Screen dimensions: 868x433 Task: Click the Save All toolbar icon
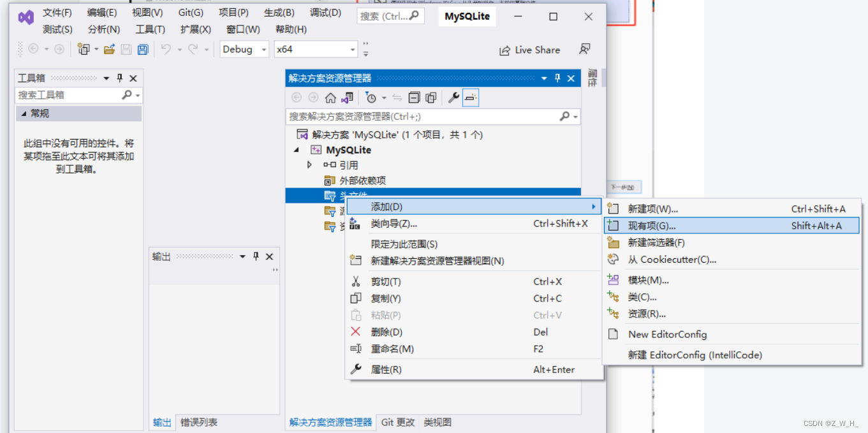point(143,50)
